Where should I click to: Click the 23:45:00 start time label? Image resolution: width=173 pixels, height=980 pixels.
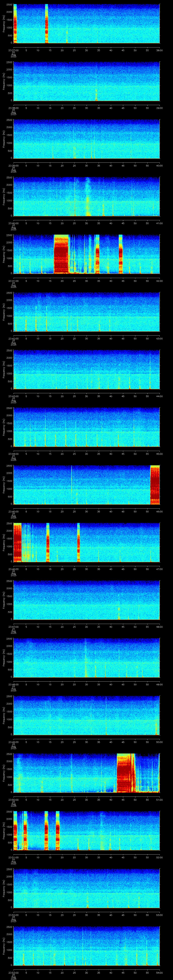(13, 511)
